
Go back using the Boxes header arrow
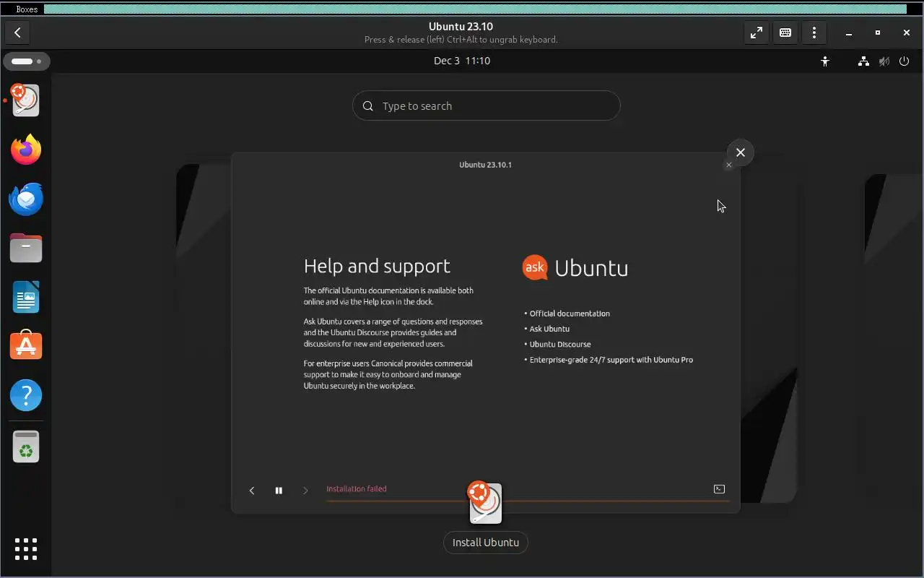coord(17,33)
